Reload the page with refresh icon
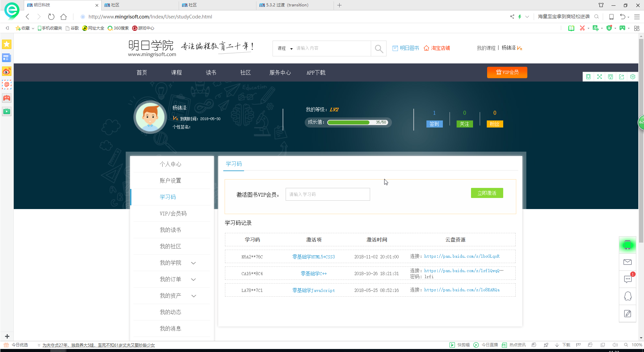 (x=51, y=17)
